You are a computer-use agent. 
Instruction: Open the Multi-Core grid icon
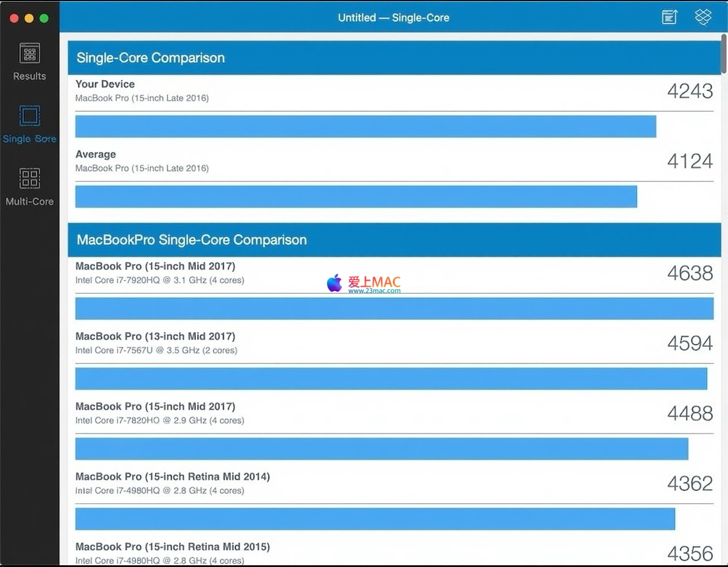[29, 178]
